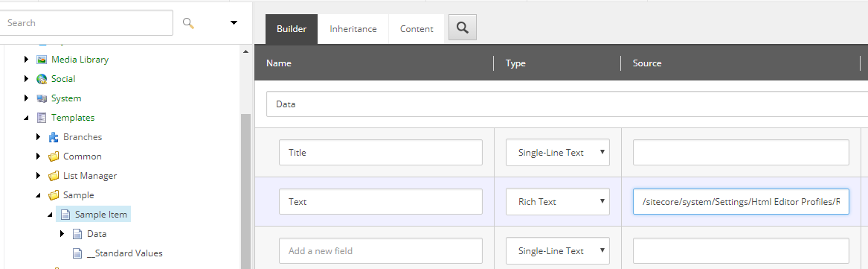Click the Source input for the new field row
868x269 pixels.
tap(742, 250)
